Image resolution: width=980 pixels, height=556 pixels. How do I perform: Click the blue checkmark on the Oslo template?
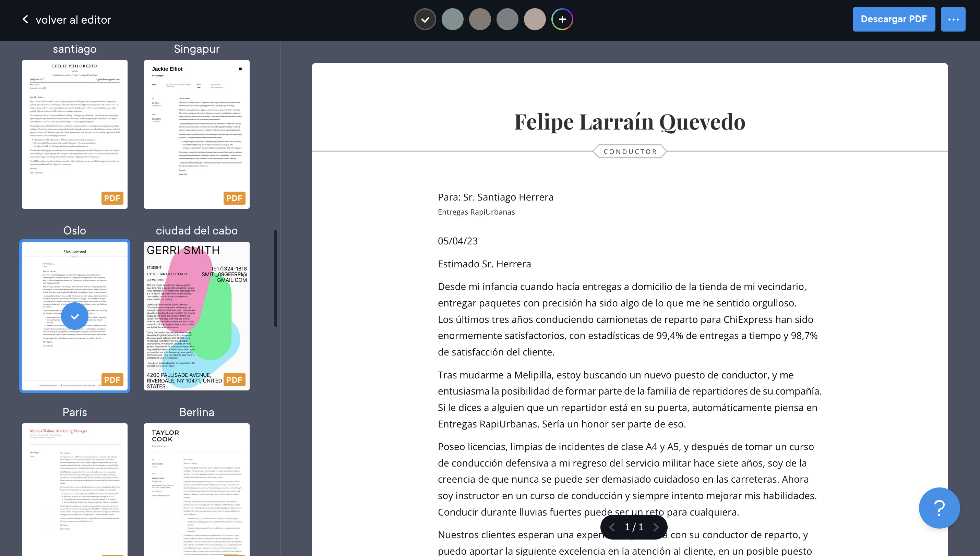point(75,316)
